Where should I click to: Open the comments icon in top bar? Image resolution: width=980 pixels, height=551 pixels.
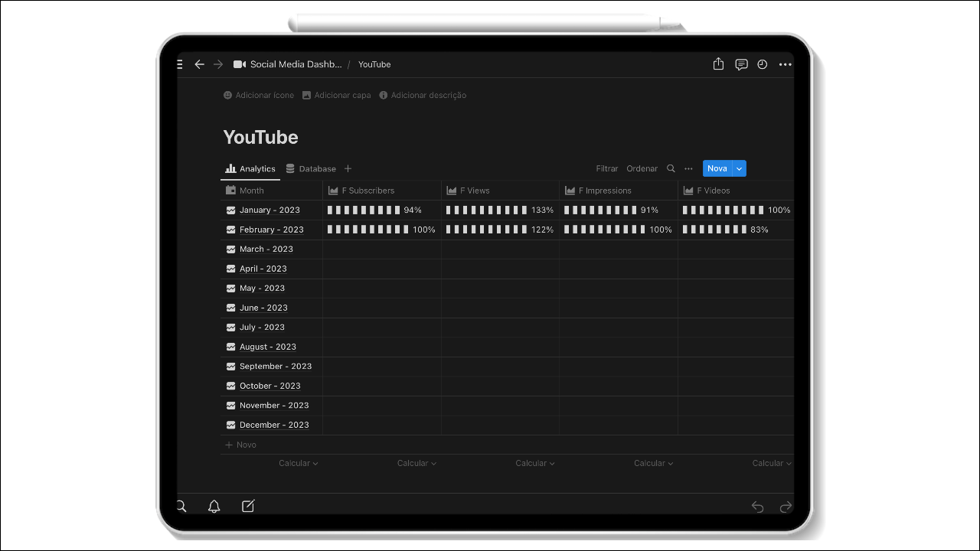click(741, 64)
